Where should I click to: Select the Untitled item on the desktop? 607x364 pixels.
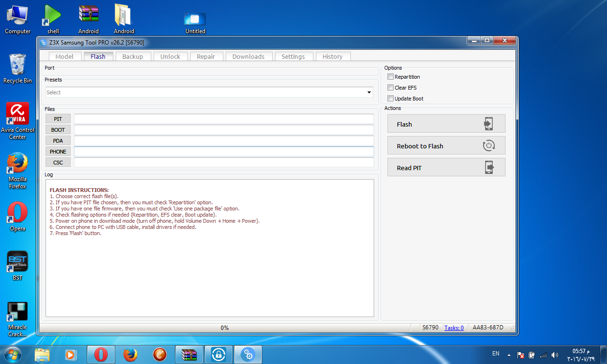coord(195,23)
